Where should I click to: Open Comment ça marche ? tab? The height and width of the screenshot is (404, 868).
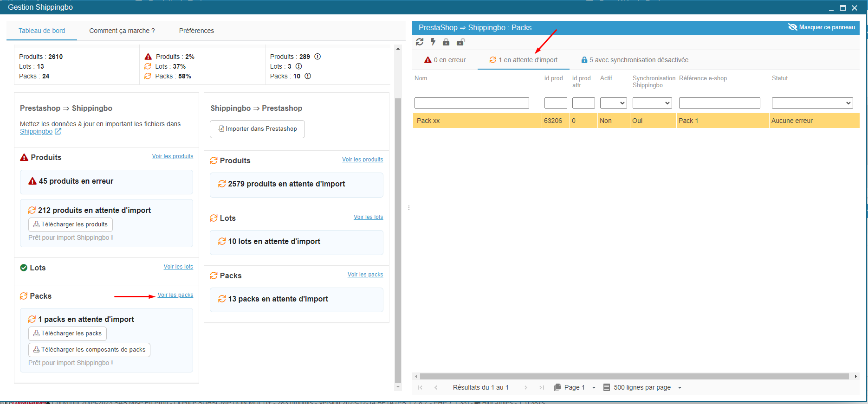click(122, 31)
